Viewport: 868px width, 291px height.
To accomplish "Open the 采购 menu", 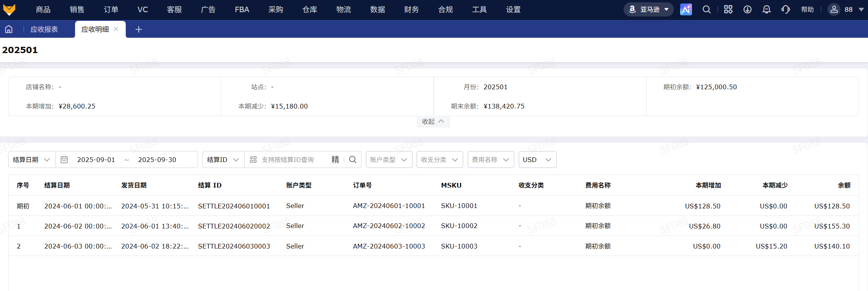I will [276, 9].
